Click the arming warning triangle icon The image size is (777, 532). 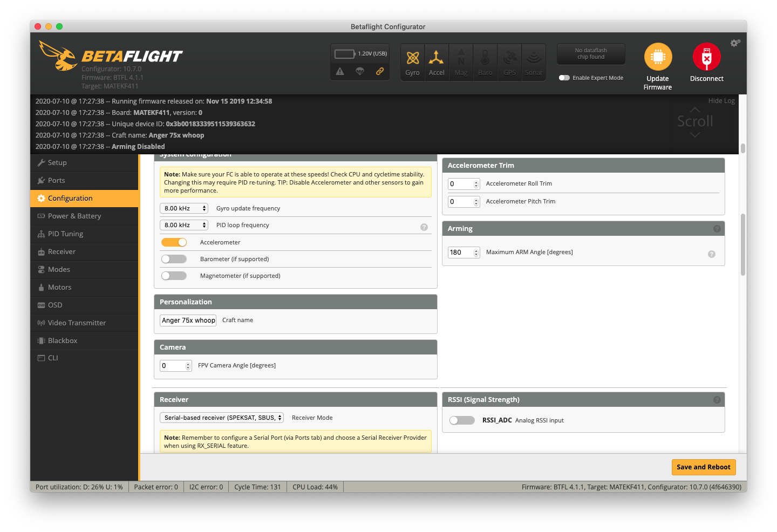coord(340,71)
